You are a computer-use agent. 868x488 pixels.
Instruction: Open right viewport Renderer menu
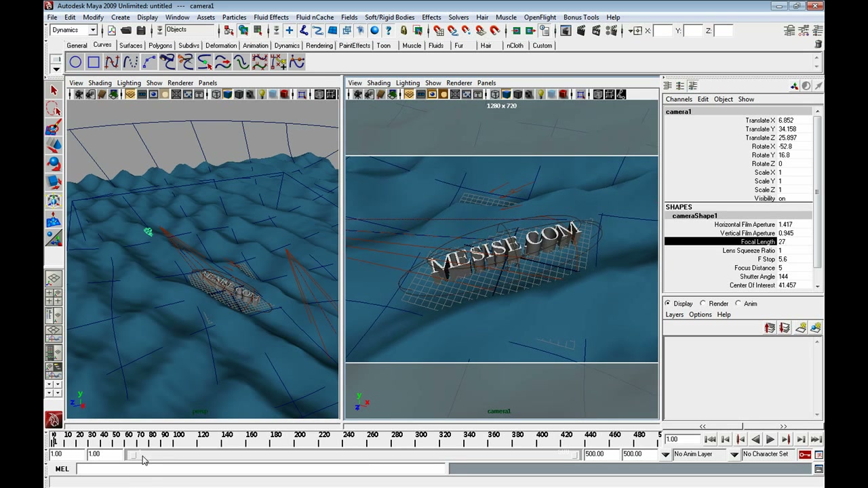[459, 83]
